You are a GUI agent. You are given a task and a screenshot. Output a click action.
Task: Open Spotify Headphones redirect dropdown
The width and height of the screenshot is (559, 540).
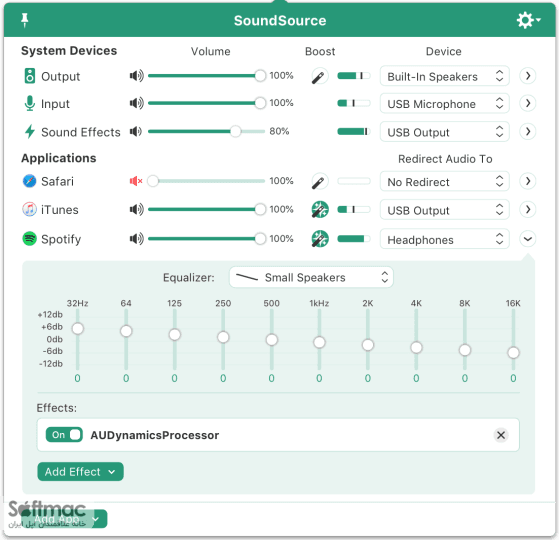click(445, 239)
